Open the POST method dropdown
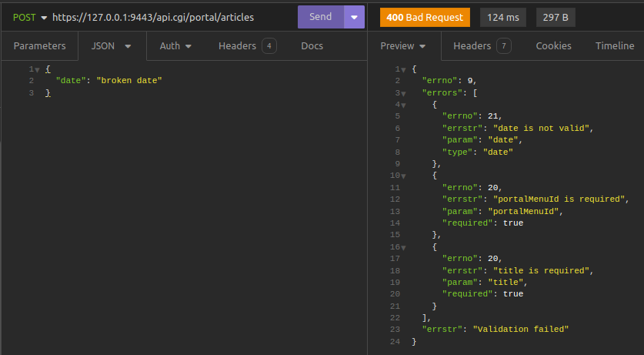644x355 pixels. (29, 17)
